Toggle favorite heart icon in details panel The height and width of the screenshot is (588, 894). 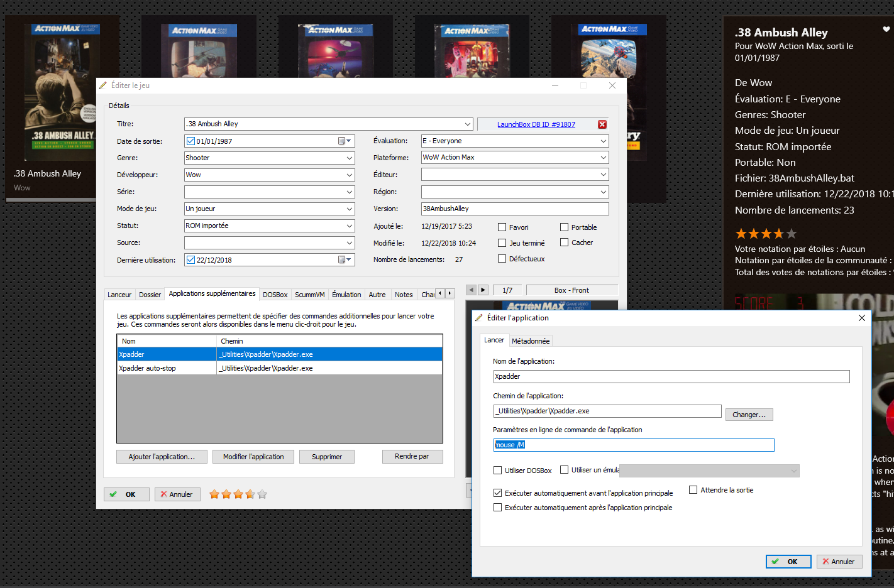[886, 30]
